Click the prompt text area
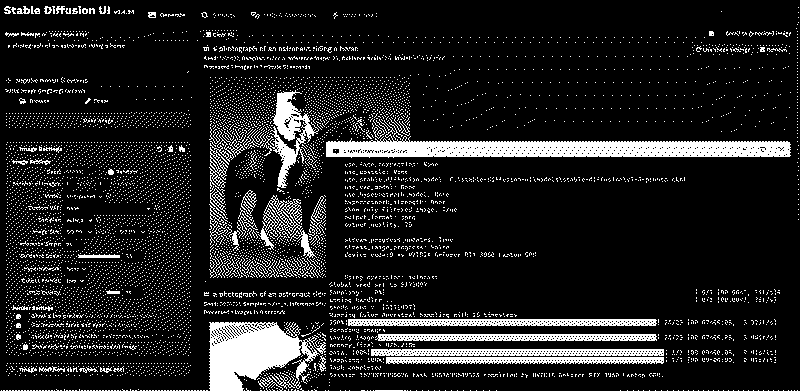The height and width of the screenshot is (391, 800). (x=97, y=57)
